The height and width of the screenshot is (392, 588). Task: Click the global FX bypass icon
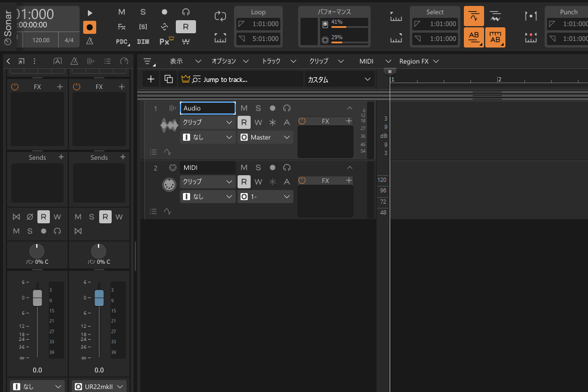pos(122,27)
